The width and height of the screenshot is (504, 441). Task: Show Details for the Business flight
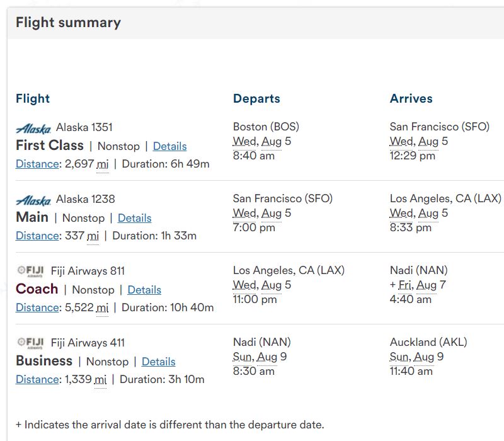tap(158, 362)
